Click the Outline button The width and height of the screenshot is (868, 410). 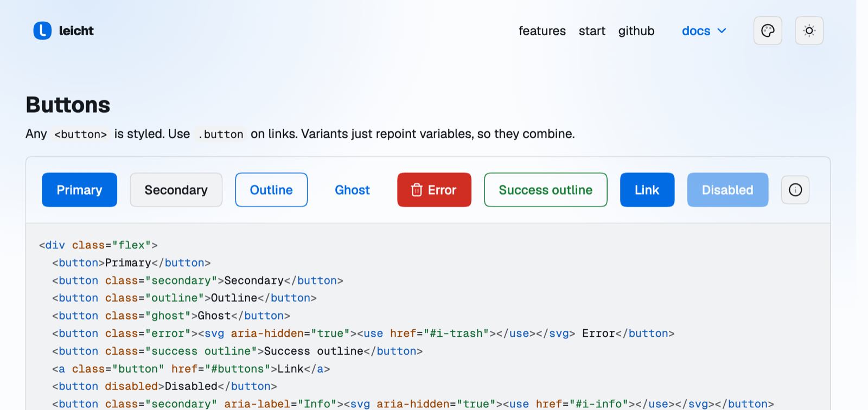click(x=271, y=190)
